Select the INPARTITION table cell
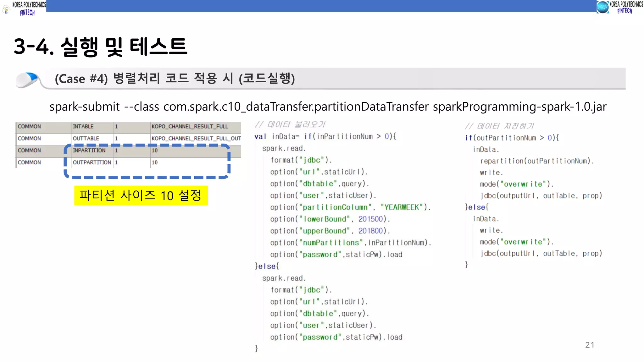The height and width of the screenshot is (362, 644). [89, 151]
